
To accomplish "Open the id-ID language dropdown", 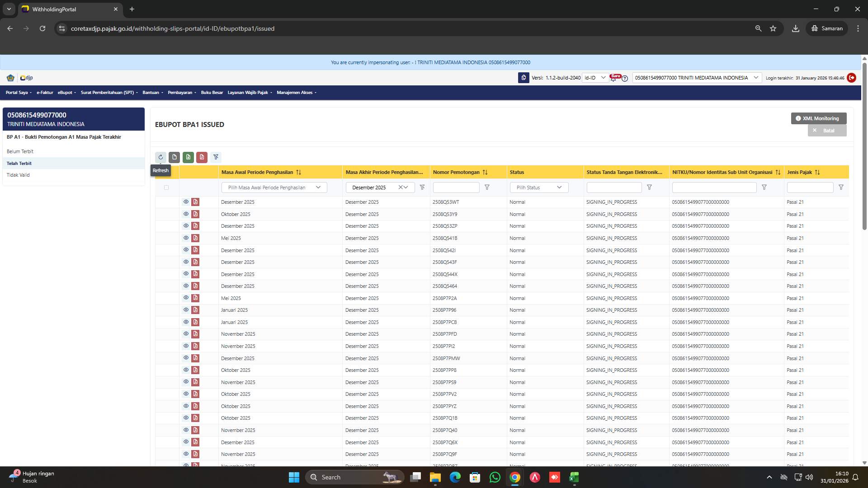I will click(x=596, y=78).
